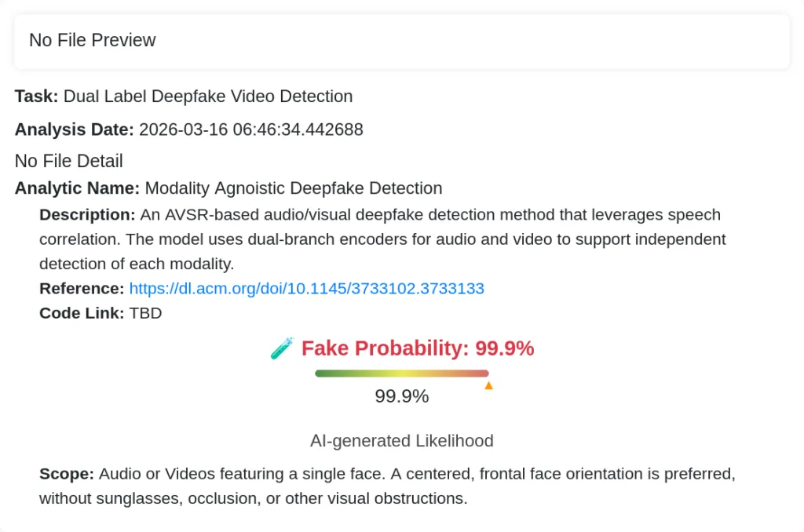Click the Fake Probability: 99.9% heading
The height and width of the screenshot is (532, 804).
pyautogui.click(x=418, y=348)
